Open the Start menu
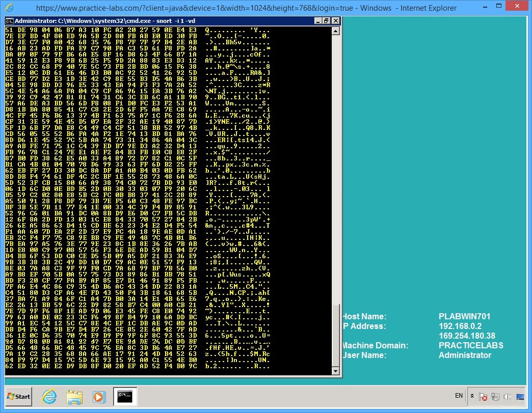Image resolution: width=532 pixels, height=413 pixels. click(18, 396)
